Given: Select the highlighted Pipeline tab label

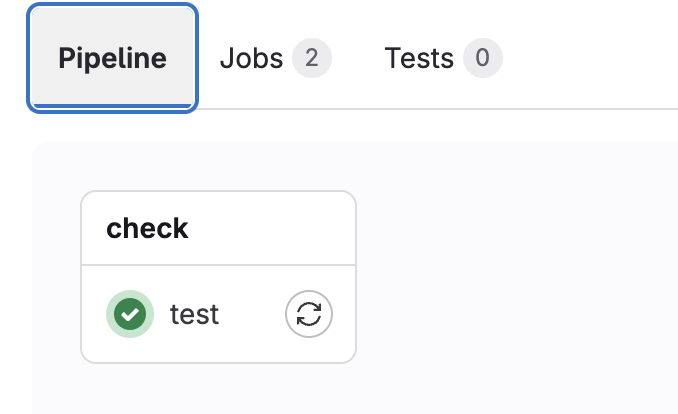Looking at the screenshot, I should pos(113,58).
